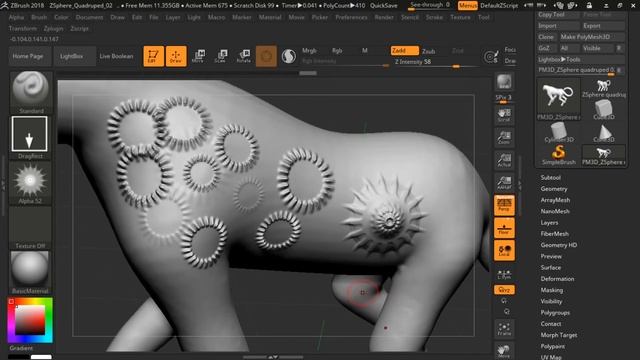This screenshot has width=640, height=360.
Task: Open the Texture Off selector
Action: [x=30, y=227]
